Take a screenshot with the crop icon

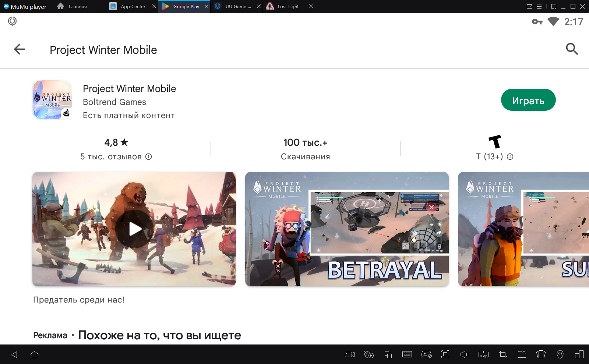pos(502,354)
